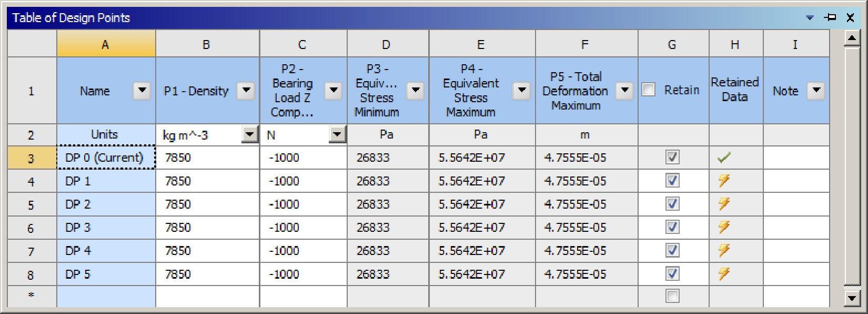The height and width of the screenshot is (314, 868).
Task: Uncheck the Retain checkbox for DP 5
Action: 672,274
